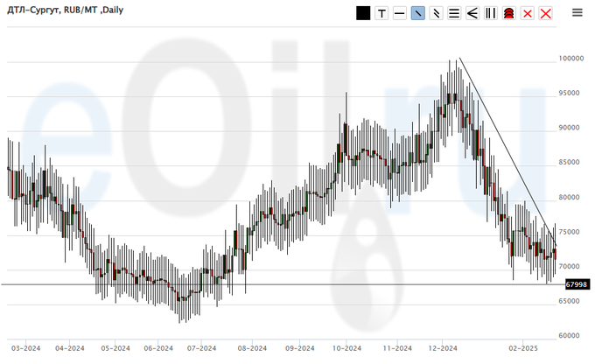Viewport: 595px width, 364px height.
Task: Click the large red X clear-all icon
Action: click(546, 13)
